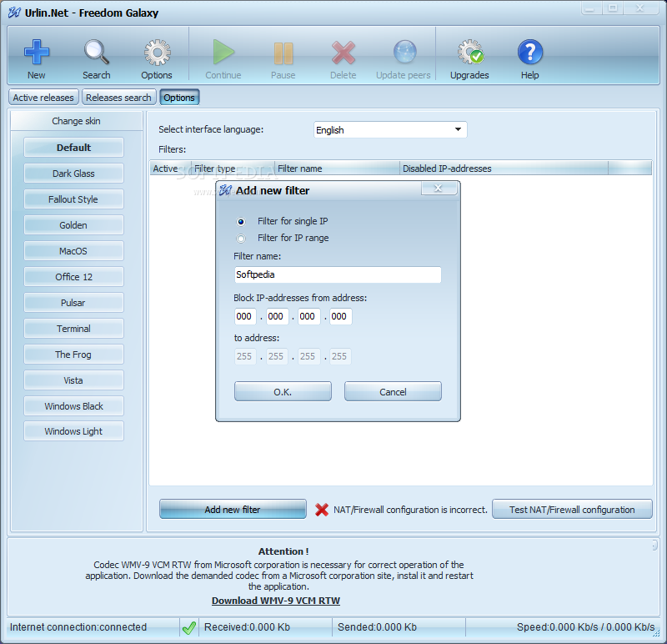Open Options gear in the toolbar
Viewport: 667px width, 644px height.
pyautogui.click(x=157, y=53)
